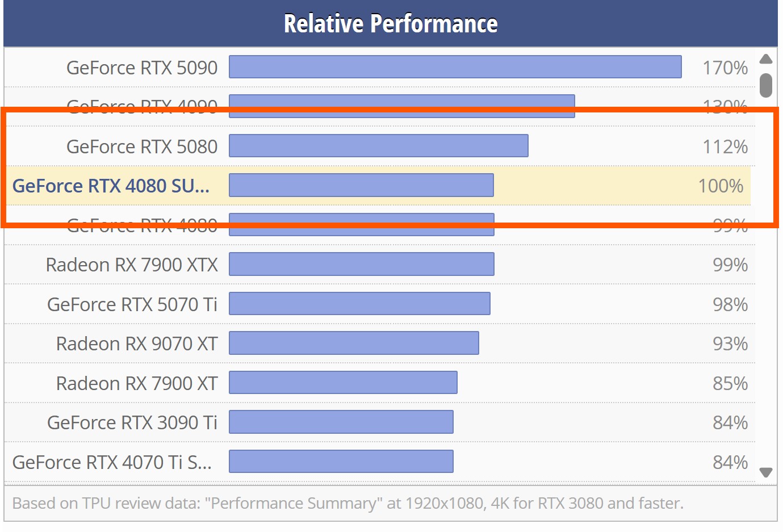Click the RTX 5080 performance bar

(379, 146)
